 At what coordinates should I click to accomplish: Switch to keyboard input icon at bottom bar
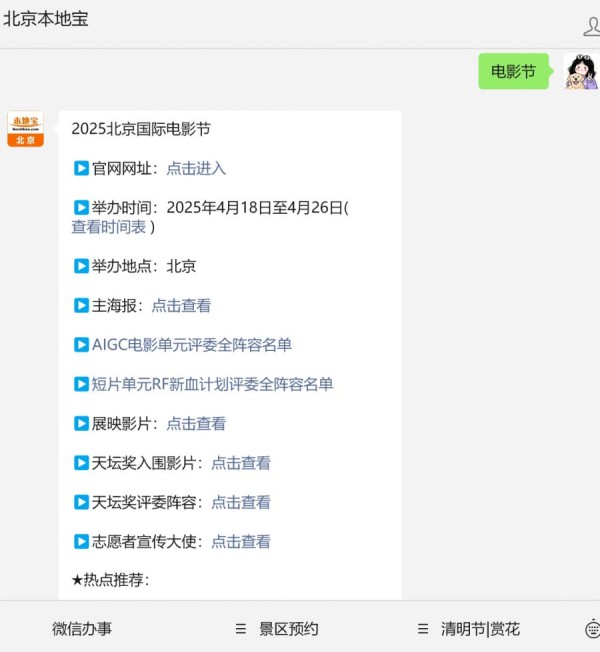pos(593,629)
